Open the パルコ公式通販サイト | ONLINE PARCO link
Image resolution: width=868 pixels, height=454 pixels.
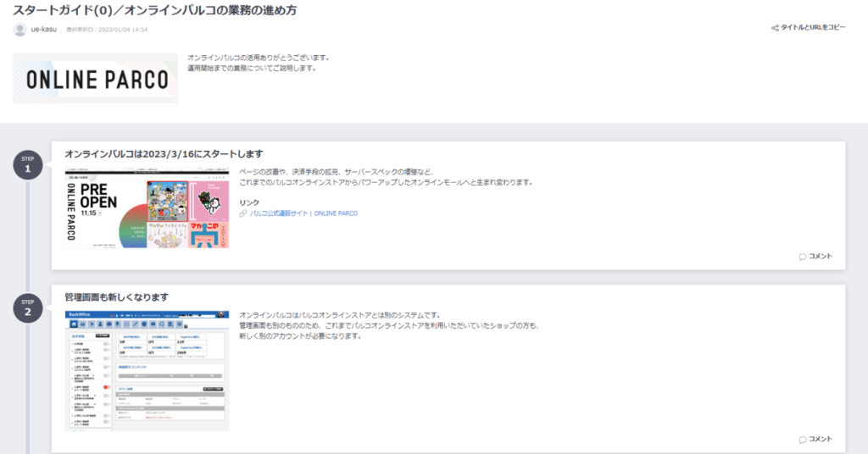(x=303, y=213)
